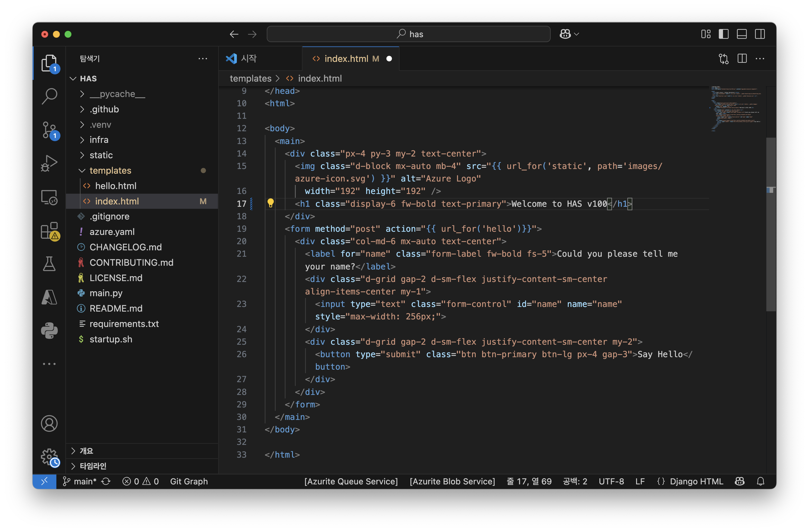Collapse the templates folder
This screenshot has width=809, height=532.
point(110,170)
